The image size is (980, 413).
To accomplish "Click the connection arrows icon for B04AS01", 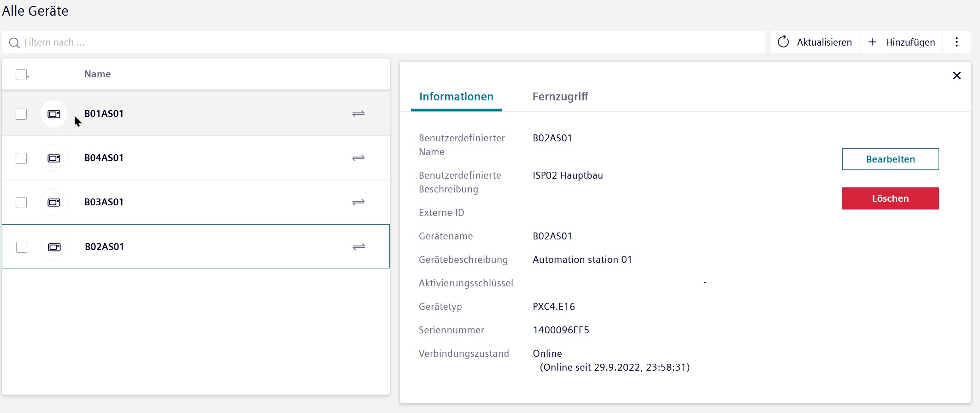I will [358, 158].
